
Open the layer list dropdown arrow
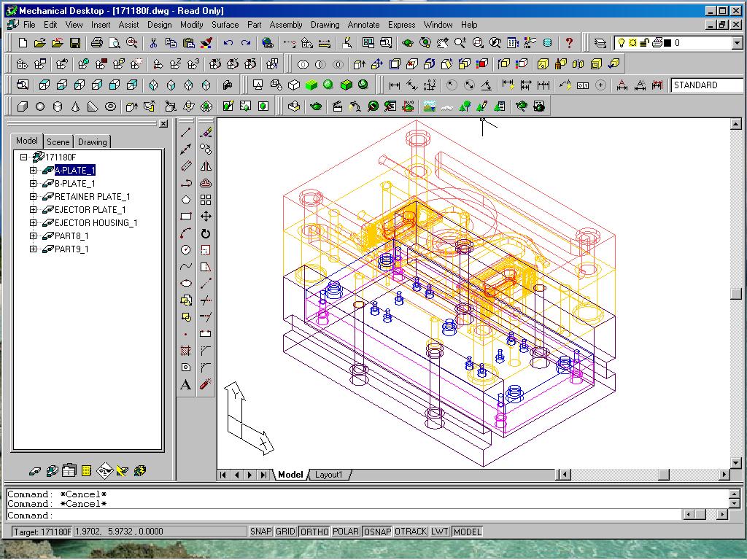pyautogui.click(x=737, y=43)
